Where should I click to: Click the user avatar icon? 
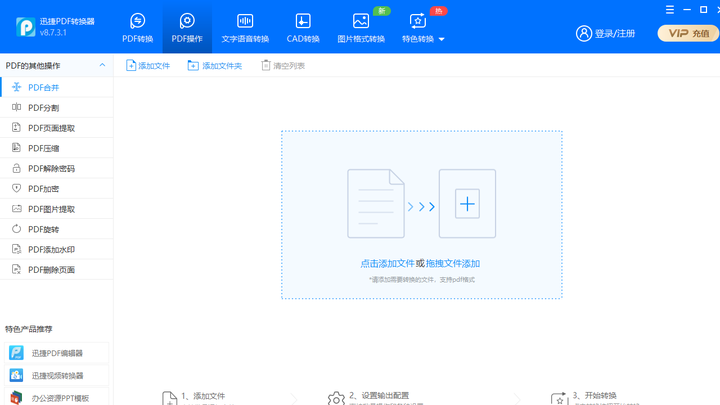(x=584, y=33)
